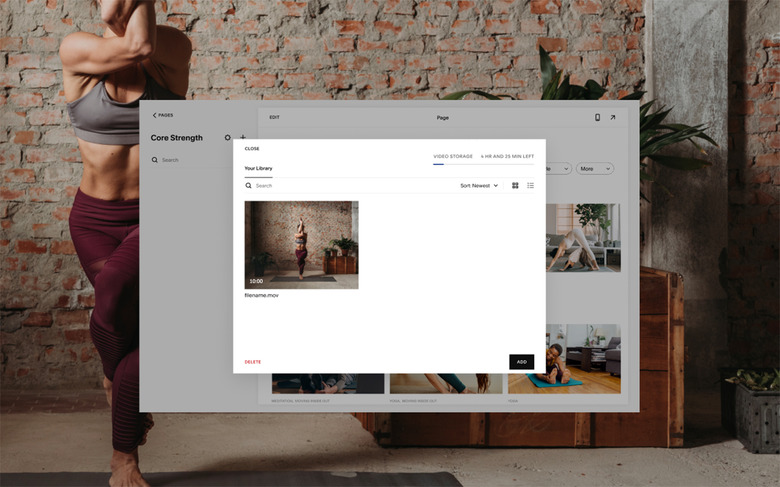Expand the More dropdown

[x=594, y=168]
